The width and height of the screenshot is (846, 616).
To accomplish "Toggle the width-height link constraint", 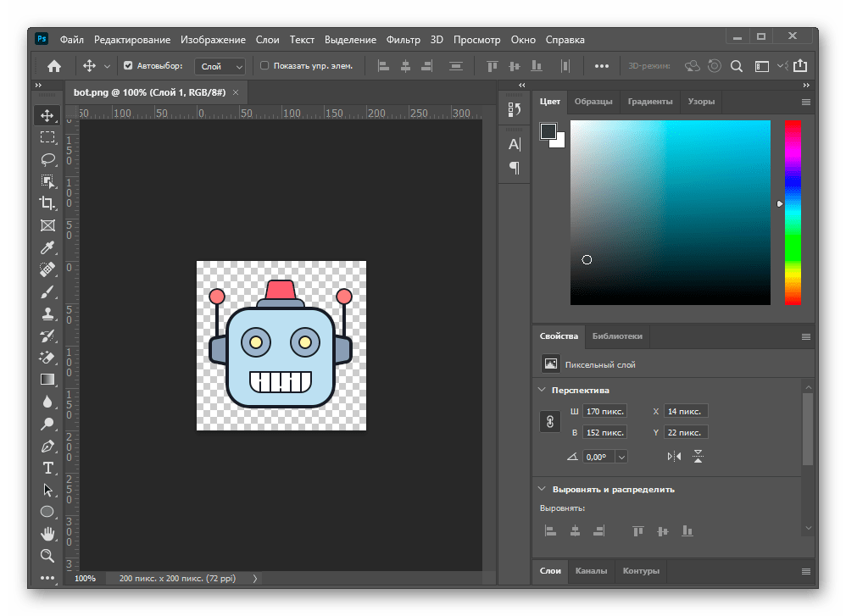I will click(550, 421).
